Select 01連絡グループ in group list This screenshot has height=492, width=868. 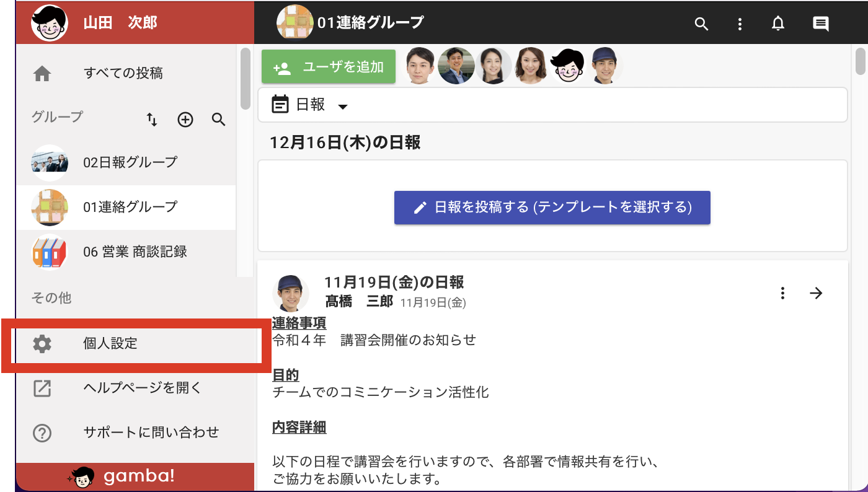pos(126,208)
